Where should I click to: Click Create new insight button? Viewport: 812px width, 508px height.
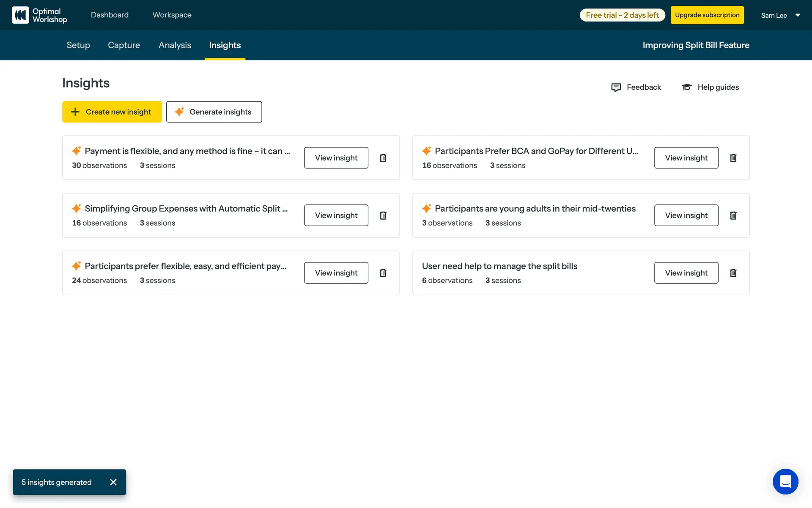112,112
